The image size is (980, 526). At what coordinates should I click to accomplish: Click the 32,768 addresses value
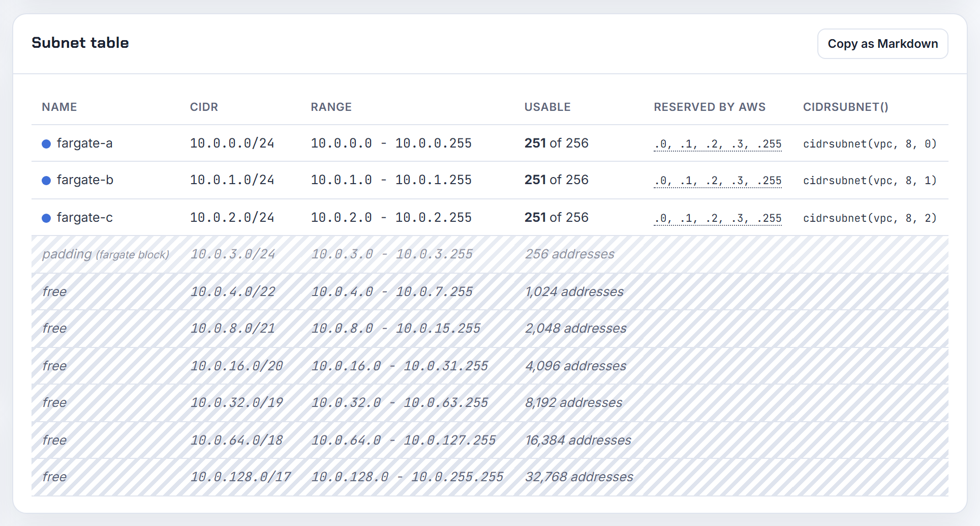pyautogui.click(x=579, y=477)
